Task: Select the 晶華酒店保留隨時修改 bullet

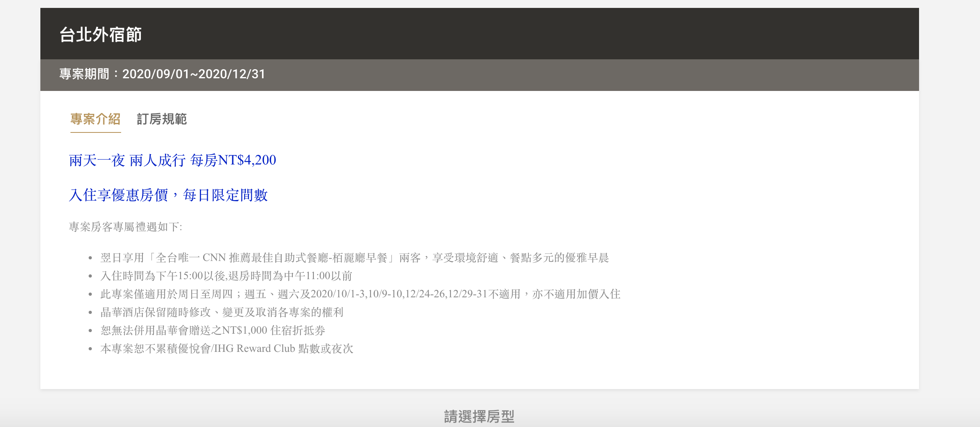Action: tap(222, 312)
